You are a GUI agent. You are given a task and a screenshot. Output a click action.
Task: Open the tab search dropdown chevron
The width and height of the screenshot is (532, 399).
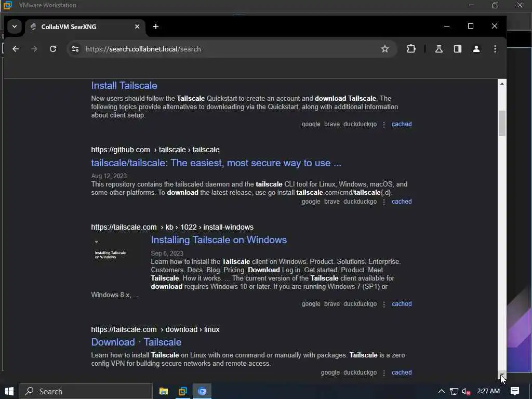point(15,26)
